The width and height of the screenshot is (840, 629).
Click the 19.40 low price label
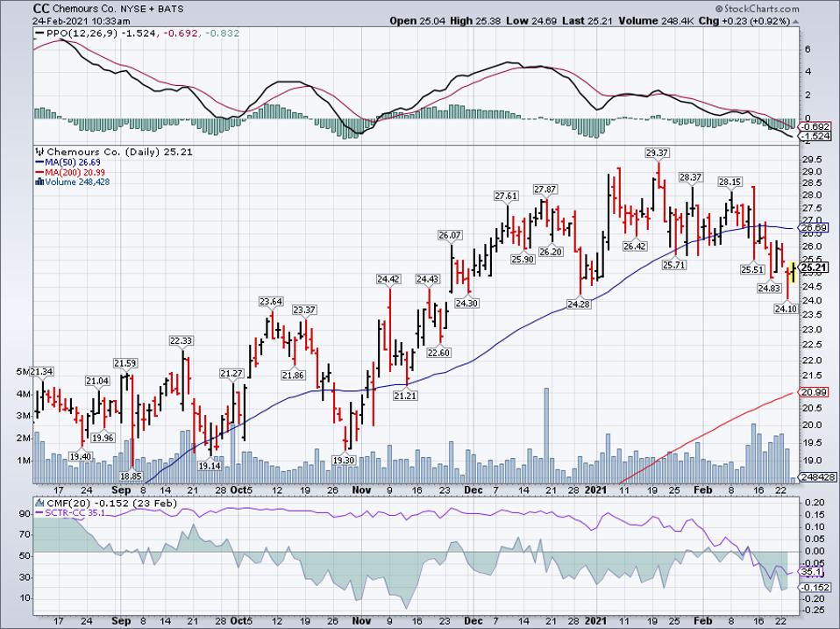tap(81, 457)
